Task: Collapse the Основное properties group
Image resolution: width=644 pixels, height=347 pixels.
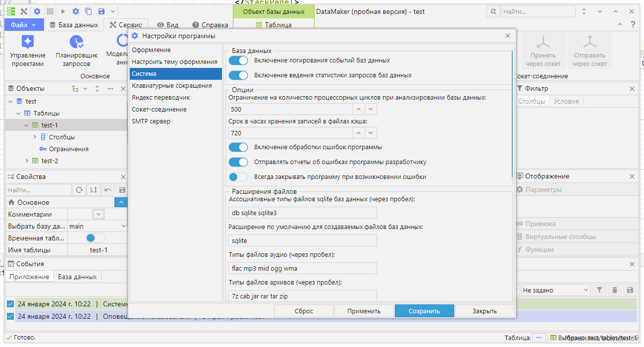Action: click(x=121, y=202)
